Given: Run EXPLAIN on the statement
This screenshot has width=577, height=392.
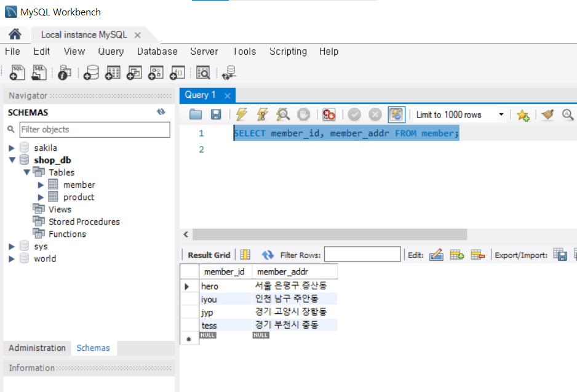Looking at the screenshot, I should [283, 114].
